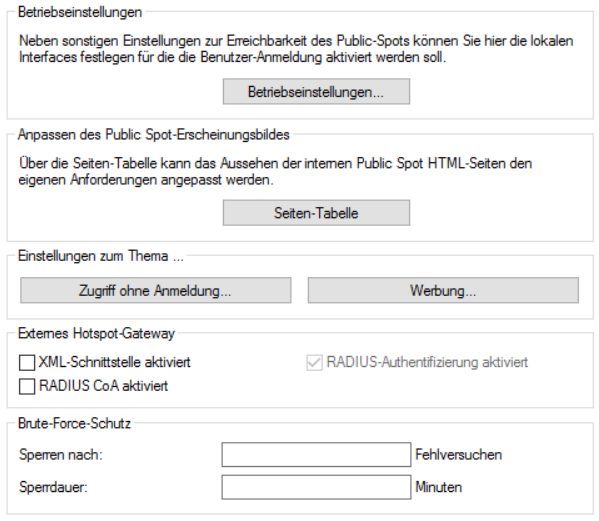Toggle the greyed RADIUS-Authentifizierung aktiviert checkbox

tap(314, 362)
